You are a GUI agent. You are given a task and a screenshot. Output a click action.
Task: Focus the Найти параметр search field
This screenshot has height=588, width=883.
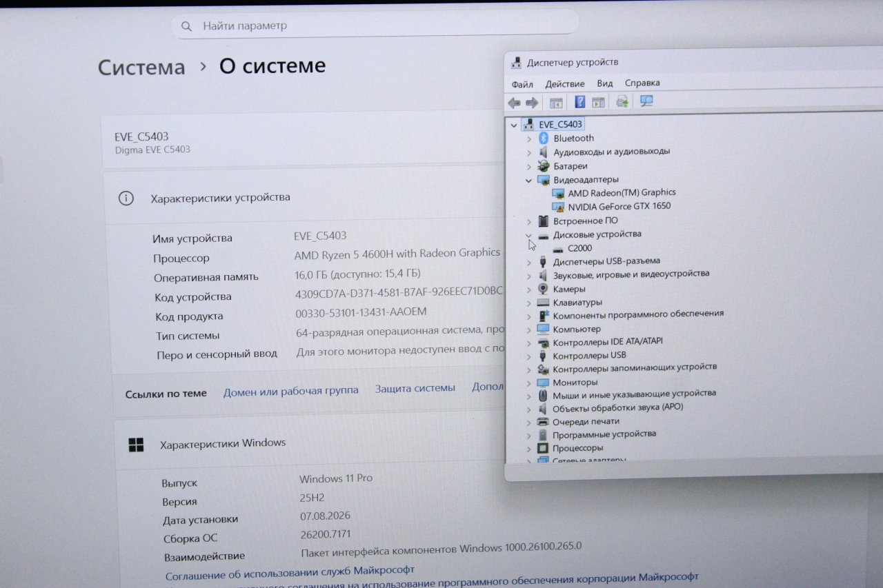click(375, 26)
